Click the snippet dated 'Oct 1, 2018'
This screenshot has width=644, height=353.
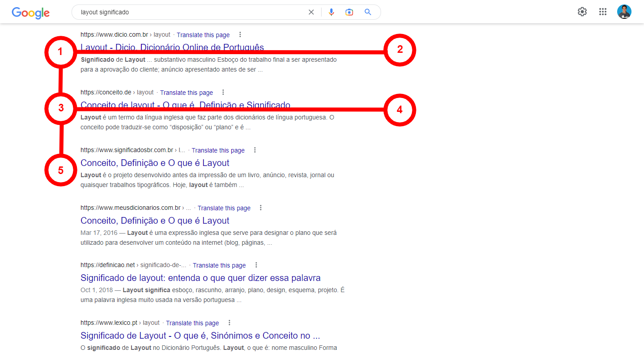pyautogui.click(x=213, y=295)
